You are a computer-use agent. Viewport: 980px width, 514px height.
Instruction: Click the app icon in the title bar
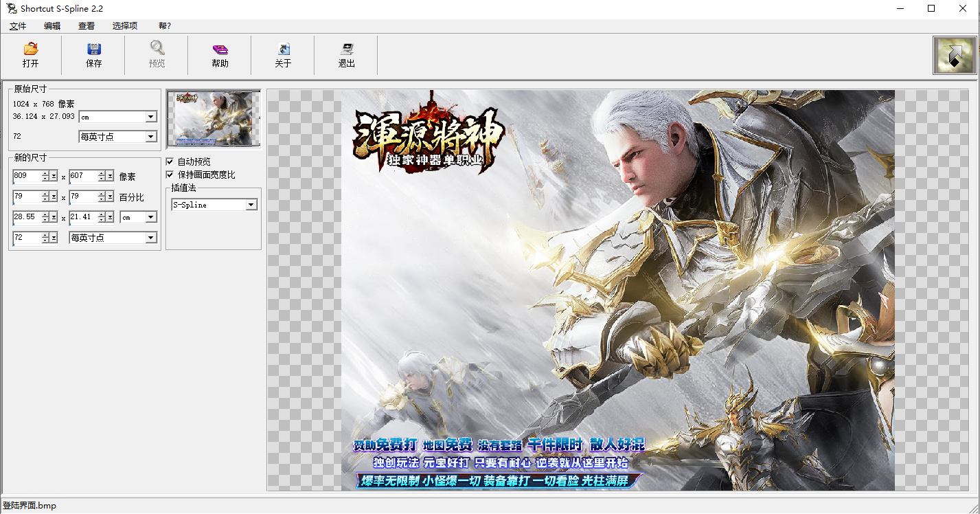point(10,8)
